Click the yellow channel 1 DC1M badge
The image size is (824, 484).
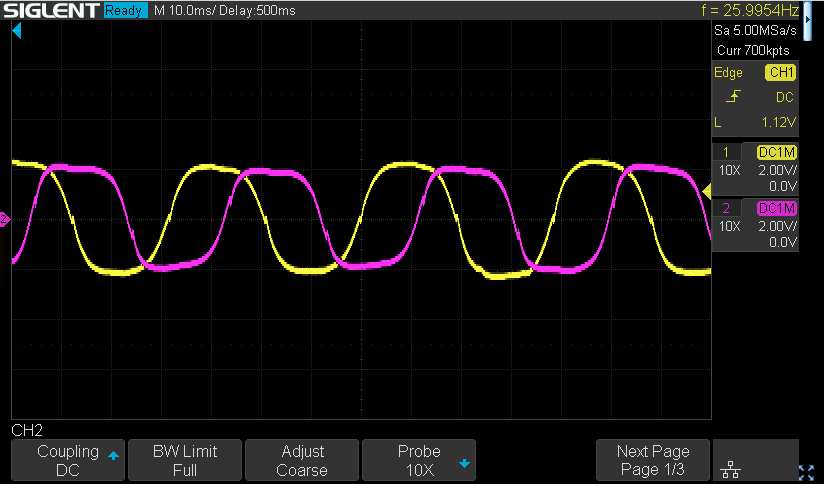tap(777, 152)
